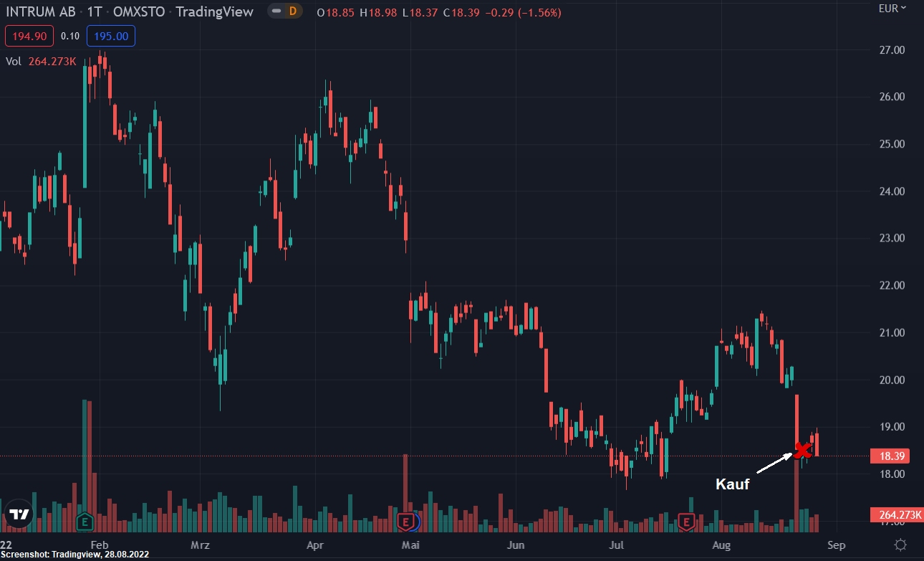The image size is (924, 561).
Task: Click the Sep label on time axis
Action: pyautogui.click(x=837, y=545)
